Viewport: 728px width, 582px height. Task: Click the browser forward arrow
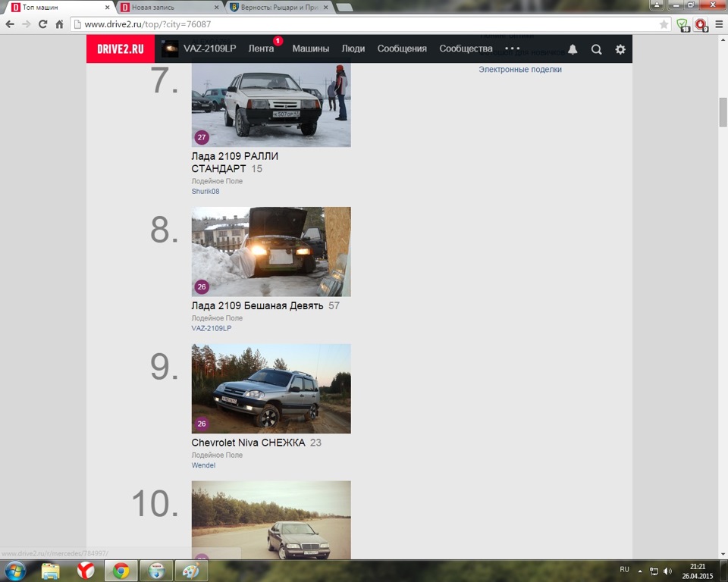click(26, 24)
